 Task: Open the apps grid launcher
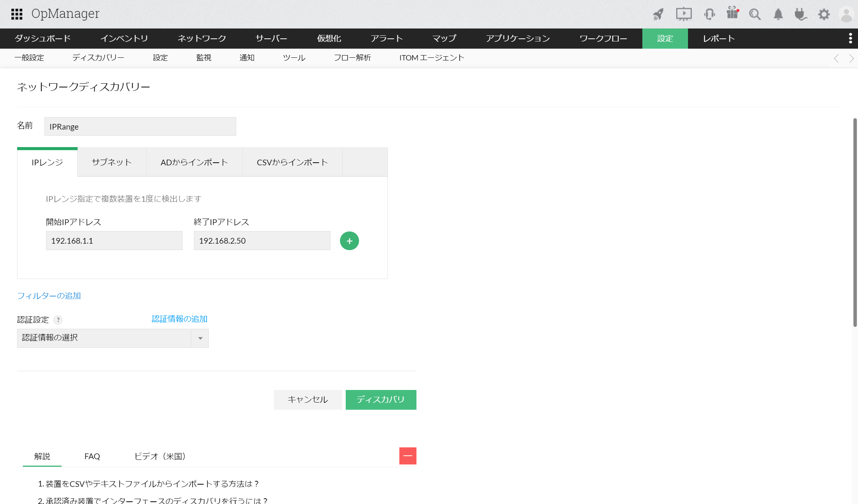17,14
